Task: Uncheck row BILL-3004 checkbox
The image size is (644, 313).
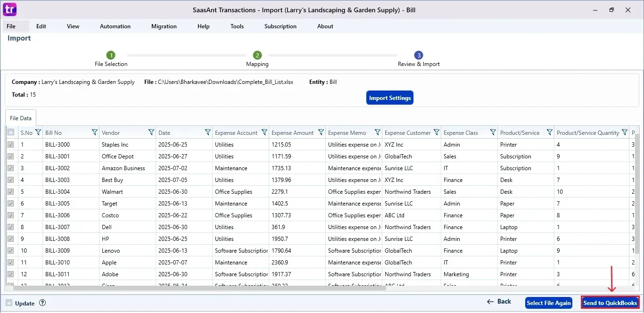Action: (x=11, y=192)
